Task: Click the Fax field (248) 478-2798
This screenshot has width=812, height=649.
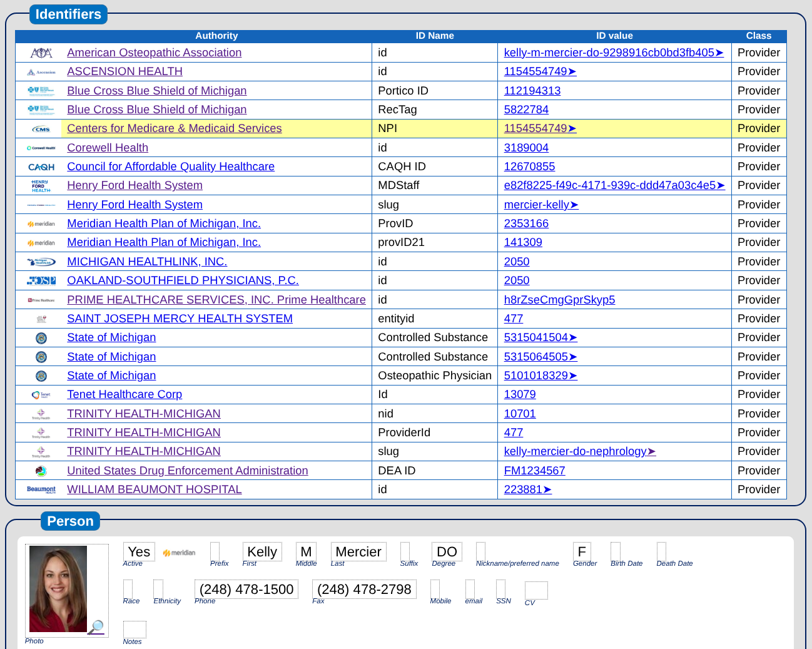Action: click(x=364, y=590)
